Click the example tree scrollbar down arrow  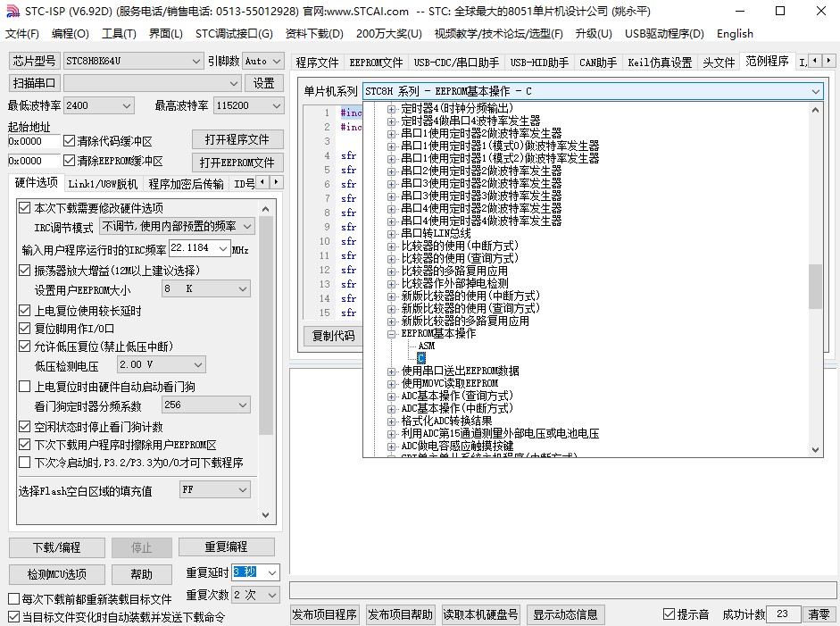point(815,450)
